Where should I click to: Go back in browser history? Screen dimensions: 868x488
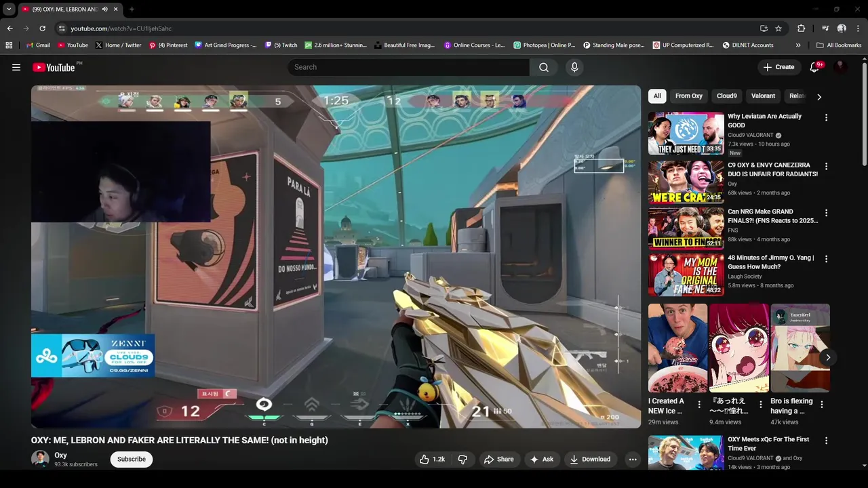coord(10,28)
